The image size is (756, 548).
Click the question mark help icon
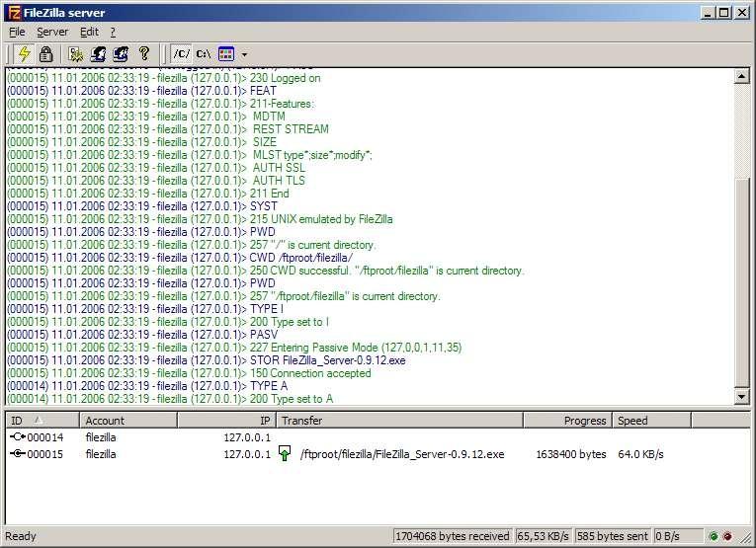(143, 54)
